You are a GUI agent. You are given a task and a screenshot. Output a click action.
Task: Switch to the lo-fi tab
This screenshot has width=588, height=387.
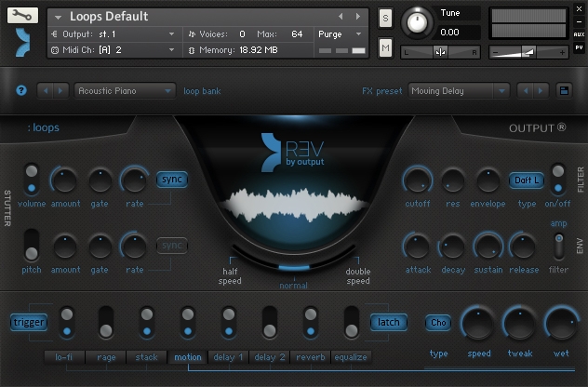(64, 357)
